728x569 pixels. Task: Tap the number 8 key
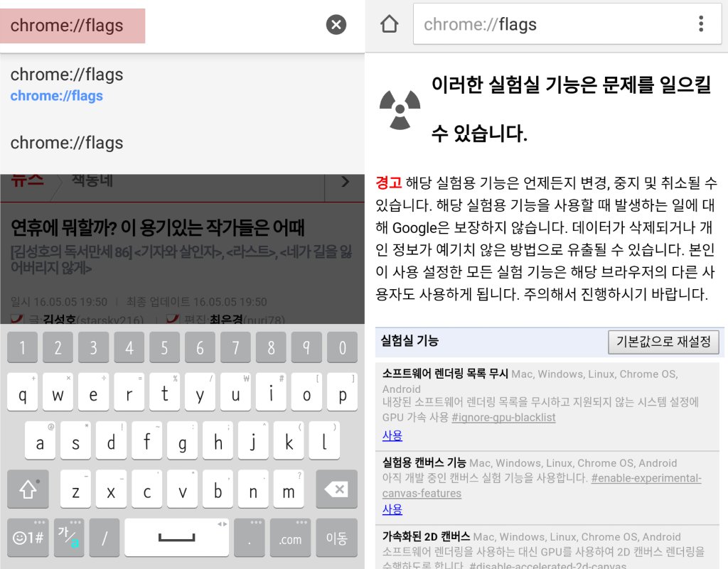271,347
